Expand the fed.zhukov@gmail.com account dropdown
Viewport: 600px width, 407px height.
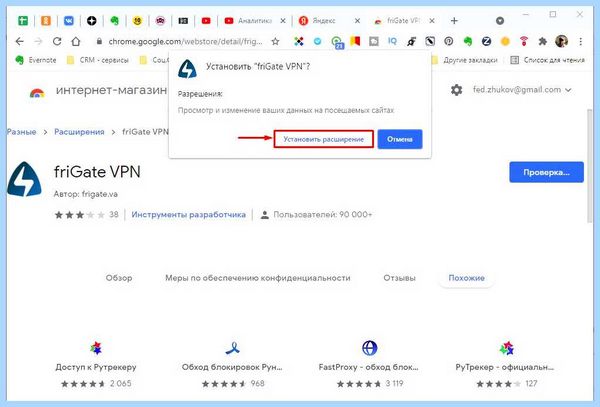[522, 90]
